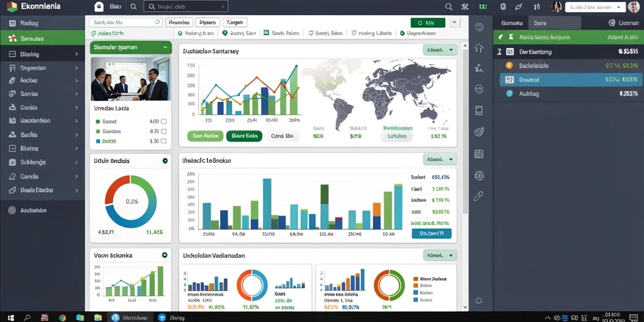This screenshot has height=322, width=644.
Task: Click the globe icon beside Aoclrahim in the sidebar
Action: pos(13,210)
